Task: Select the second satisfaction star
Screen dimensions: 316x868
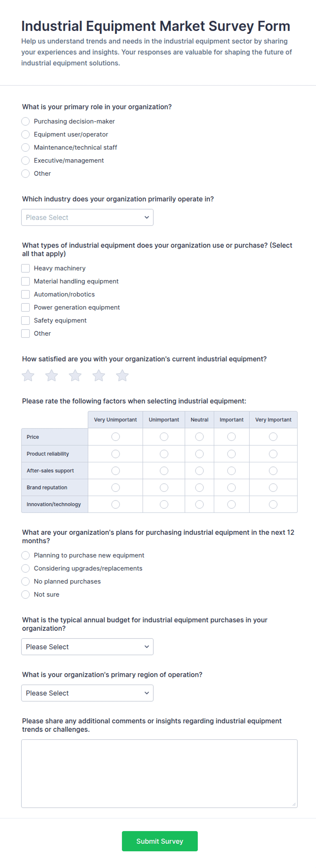Action: (52, 375)
